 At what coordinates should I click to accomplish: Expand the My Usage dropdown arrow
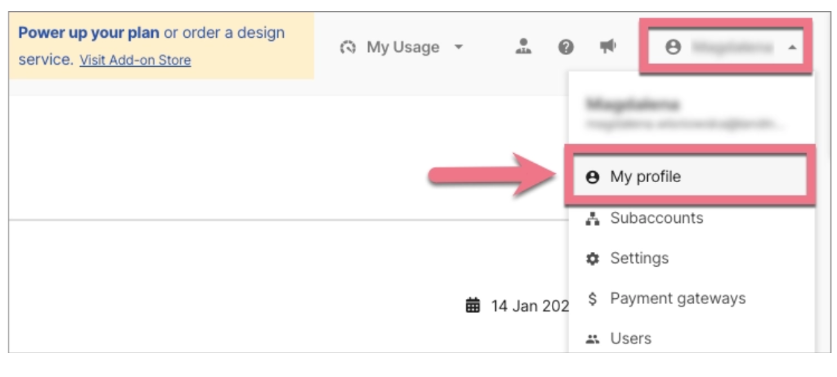[458, 48]
